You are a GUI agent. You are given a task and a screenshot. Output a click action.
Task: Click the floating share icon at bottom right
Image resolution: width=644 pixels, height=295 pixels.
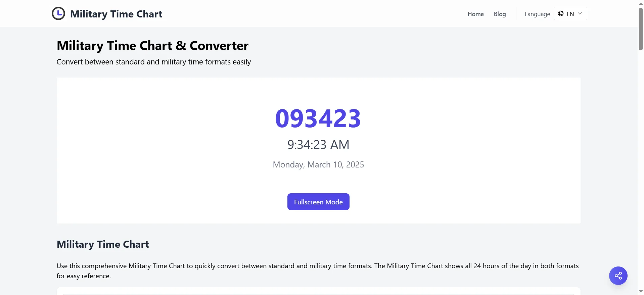pyautogui.click(x=618, y=276)
